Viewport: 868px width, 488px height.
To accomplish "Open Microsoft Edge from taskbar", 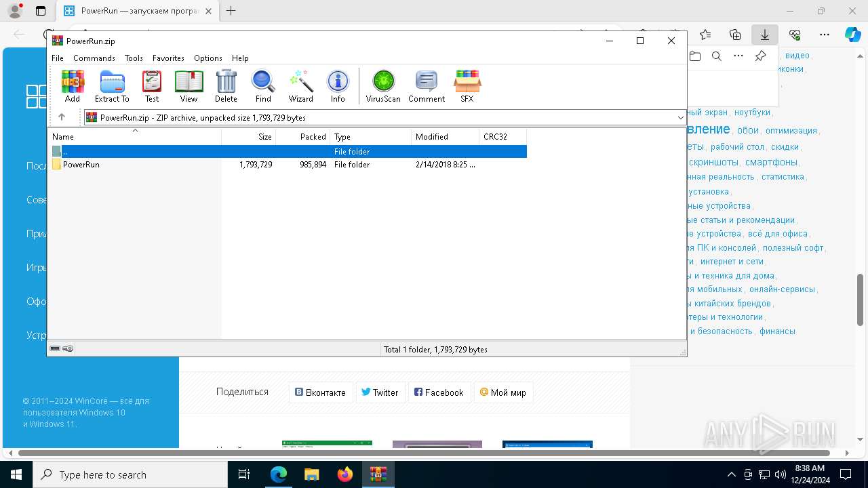I will coord(279,474).
